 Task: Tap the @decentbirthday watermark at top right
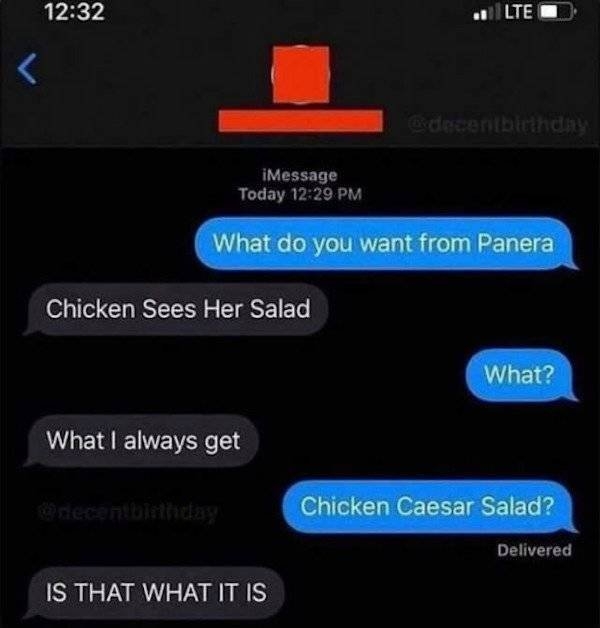coord(498,124)
